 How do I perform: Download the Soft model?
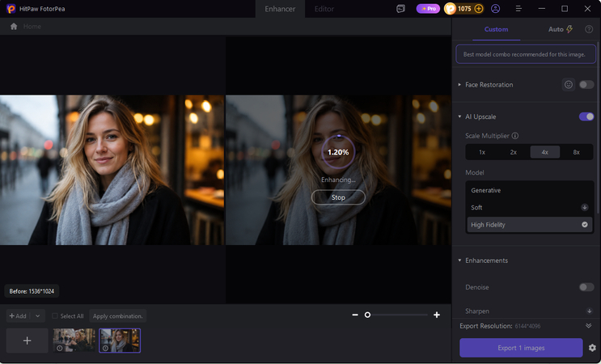(585, 207)
